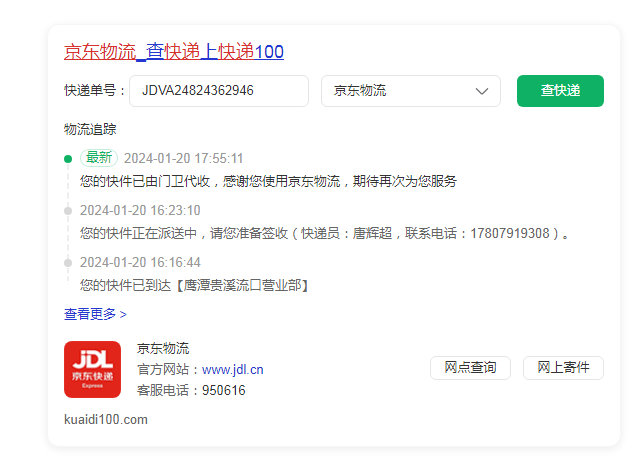637x459 pixels.
Task: Click the 最新 tag badge
Action: [99, 158]
